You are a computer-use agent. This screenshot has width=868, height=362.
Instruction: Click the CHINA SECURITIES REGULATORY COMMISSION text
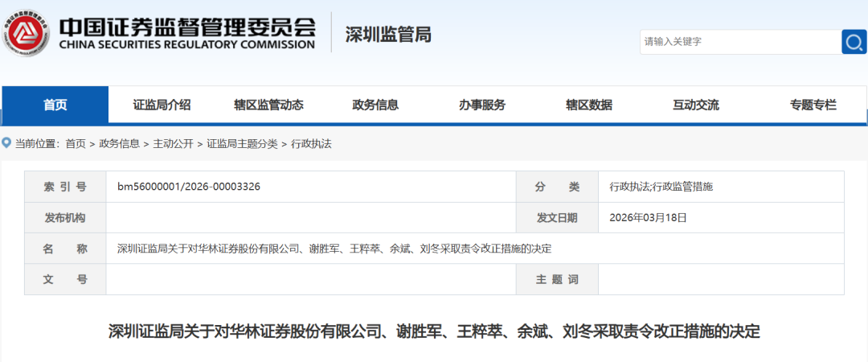pos(186,44)
